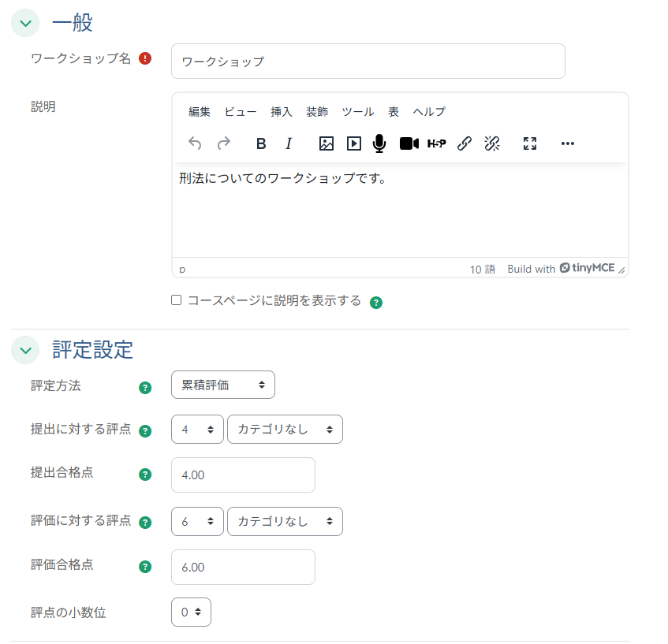The width and height of the screenshot is (668, 644).
Task: Enable コースページに説明を表示する checkbox
Action: (177, 300)
